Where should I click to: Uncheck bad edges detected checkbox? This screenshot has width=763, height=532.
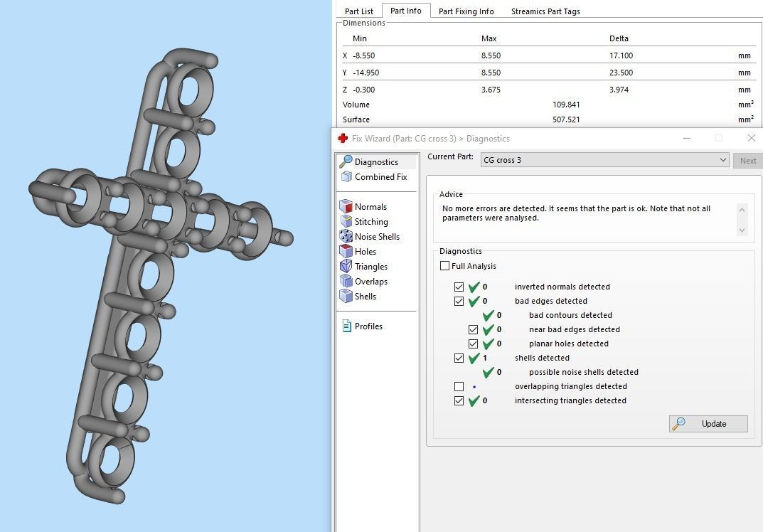[x=459, y=301]
